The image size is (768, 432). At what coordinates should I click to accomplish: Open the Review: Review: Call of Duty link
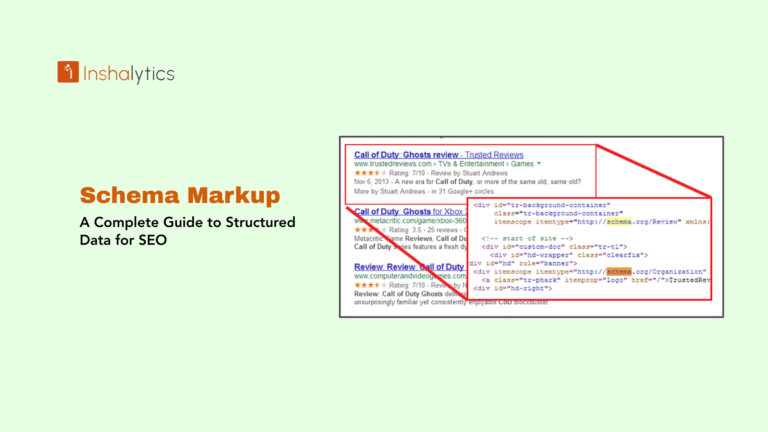click(x=409, y=267)
